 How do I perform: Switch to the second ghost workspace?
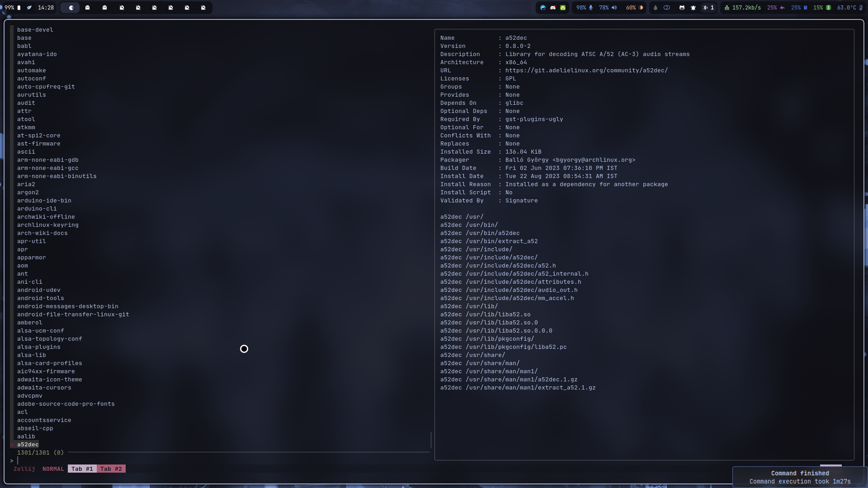point(104,8)
